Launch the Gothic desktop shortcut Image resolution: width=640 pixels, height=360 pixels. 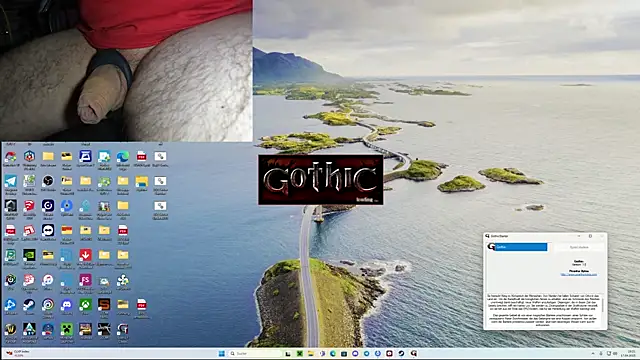tap(123, 329)
